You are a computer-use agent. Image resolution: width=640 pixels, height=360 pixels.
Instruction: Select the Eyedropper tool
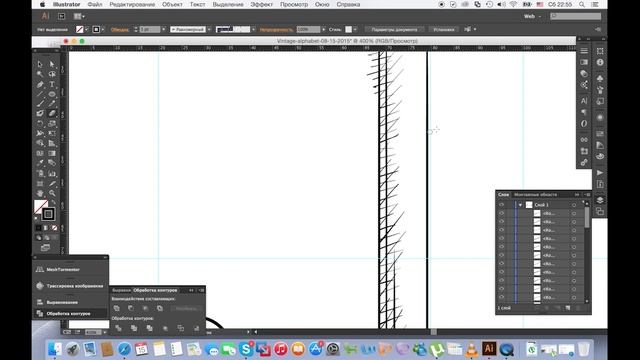point(40,163)
